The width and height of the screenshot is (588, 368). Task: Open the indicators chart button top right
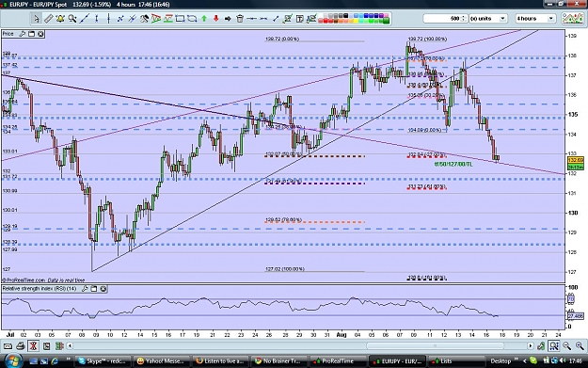tap(572, 19)
